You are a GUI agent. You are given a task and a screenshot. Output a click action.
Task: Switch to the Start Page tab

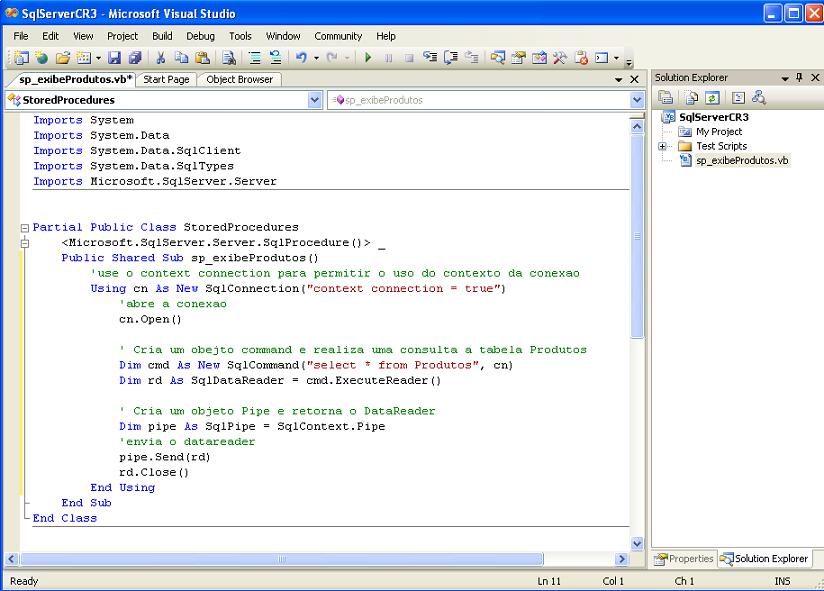(166, 79)
